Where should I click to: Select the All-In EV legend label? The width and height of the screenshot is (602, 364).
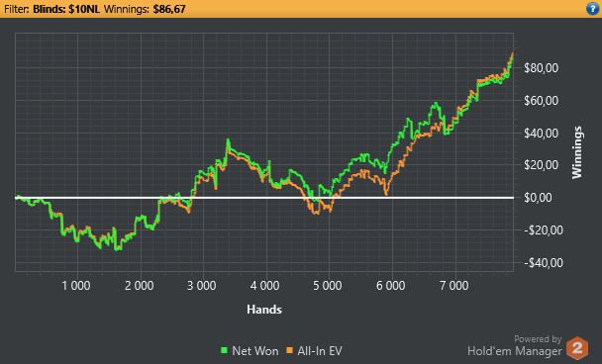pyautogui.click(x=320, y=350)
